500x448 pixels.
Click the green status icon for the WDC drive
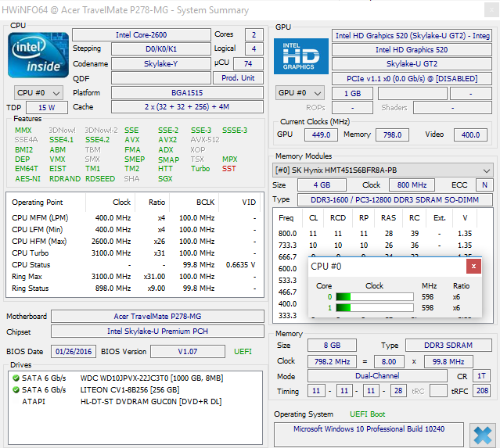click(x=16, y=378)
